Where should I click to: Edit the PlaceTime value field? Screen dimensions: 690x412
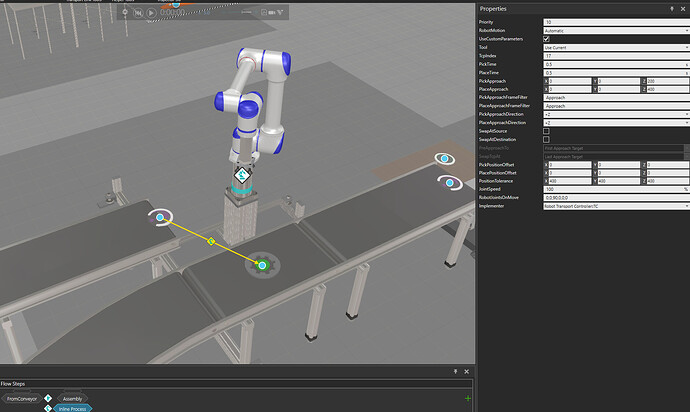[616, 73]
